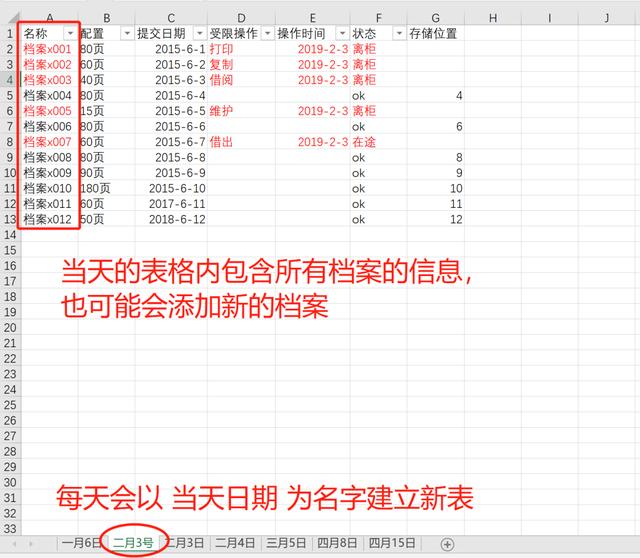This screenshot has width=640, height=558.
Task: Select column E header
Action: pos(313,18)
